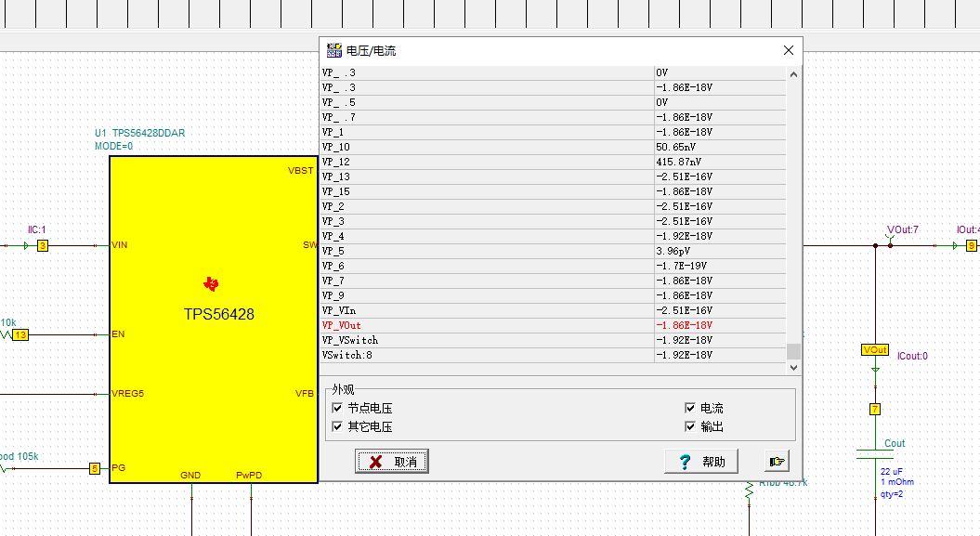Select node marker 5 at PG pin
The height and width of the screenshot is (536, 980).
[95, 468]
